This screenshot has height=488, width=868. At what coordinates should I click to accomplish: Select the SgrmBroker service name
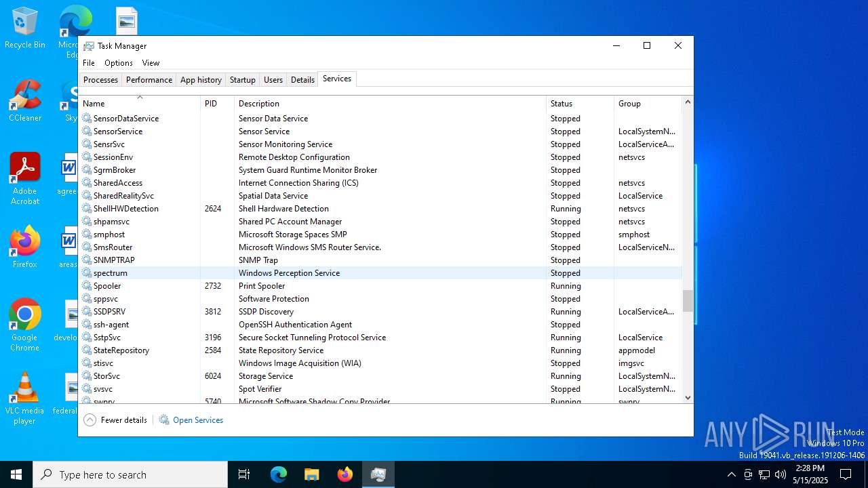coord(115,169)
